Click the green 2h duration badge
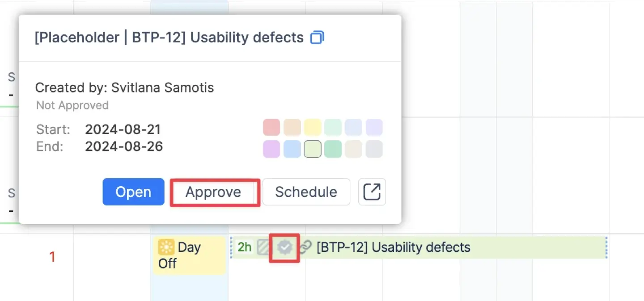644x301 pixels. (244, 247)
